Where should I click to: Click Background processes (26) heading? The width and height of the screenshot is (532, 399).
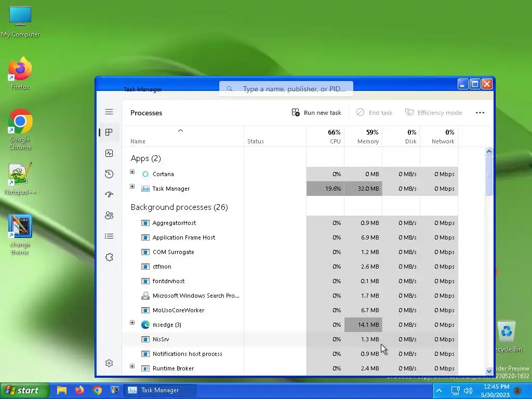179,207
